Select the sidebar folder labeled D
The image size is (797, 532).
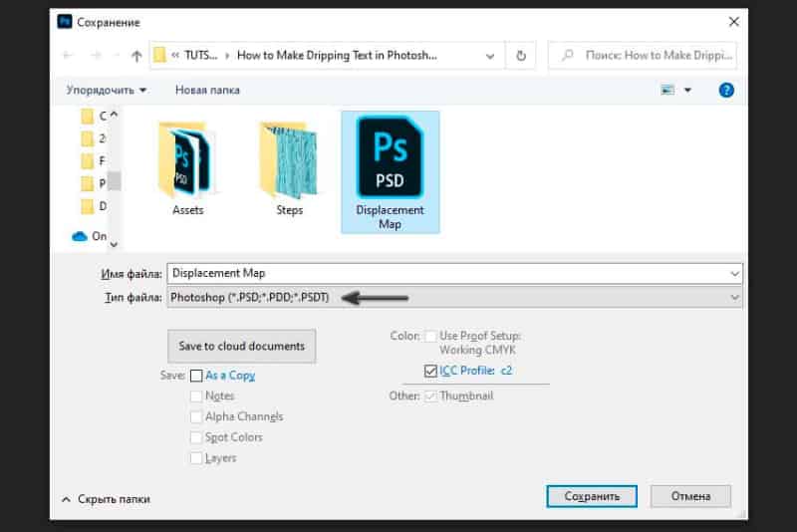(94, 206)
